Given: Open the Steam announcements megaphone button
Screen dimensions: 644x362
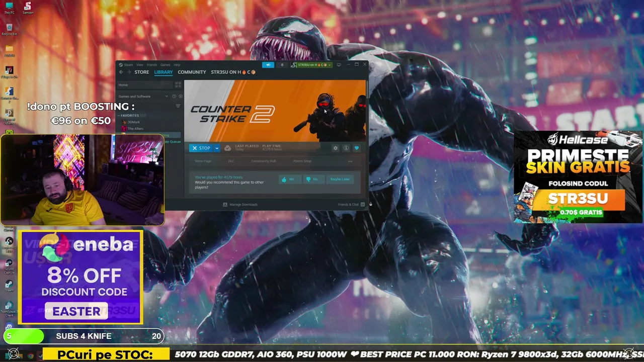Looking at the screenshot, I should click(x=268, y=65).
